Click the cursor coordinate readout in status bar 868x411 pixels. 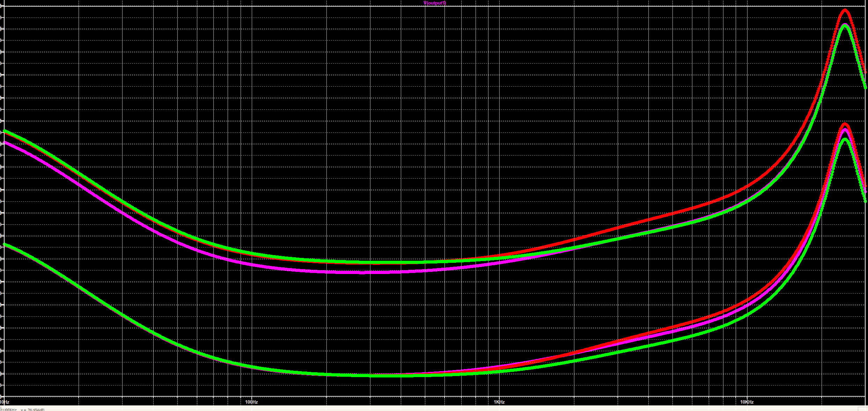[x=23, y=409]
